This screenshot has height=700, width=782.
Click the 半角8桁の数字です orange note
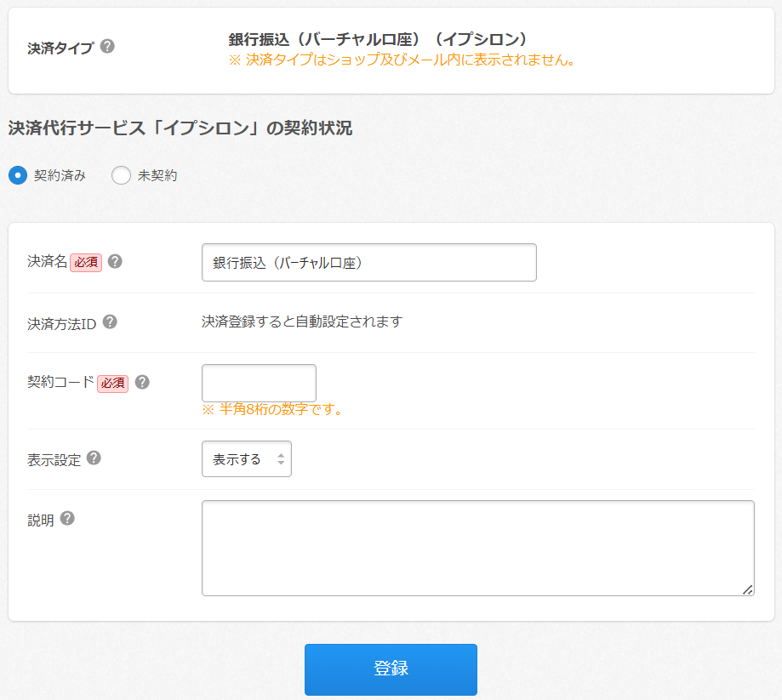click(x=272, y=409)
